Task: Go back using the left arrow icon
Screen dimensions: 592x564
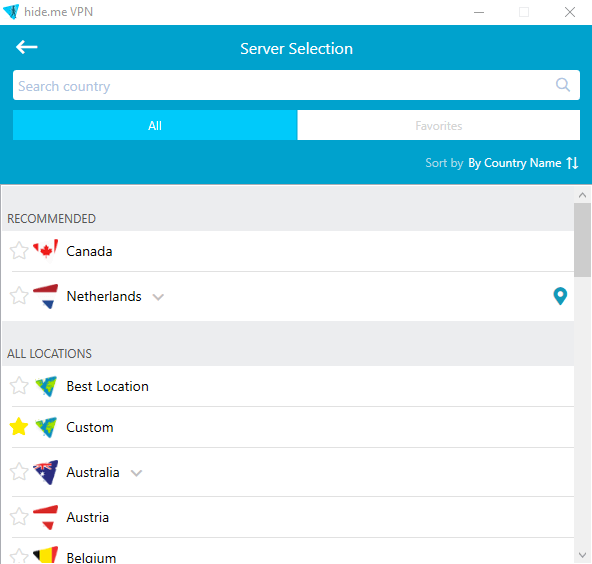Action: click(x=26, y=47)
